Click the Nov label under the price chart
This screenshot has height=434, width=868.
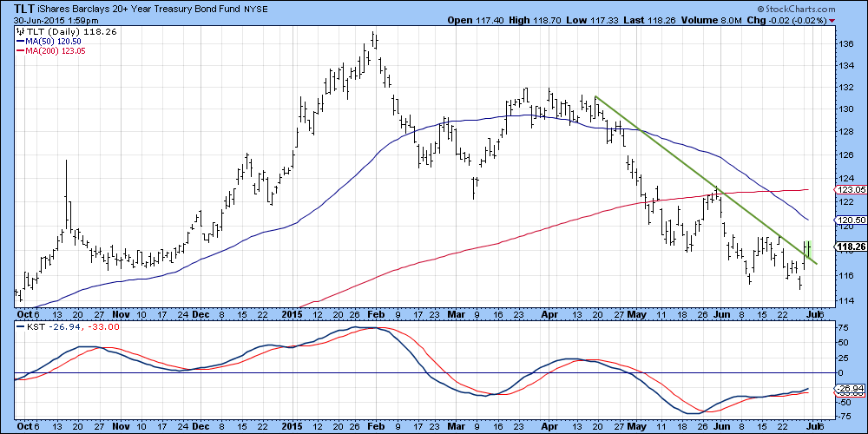pos(121,314)
